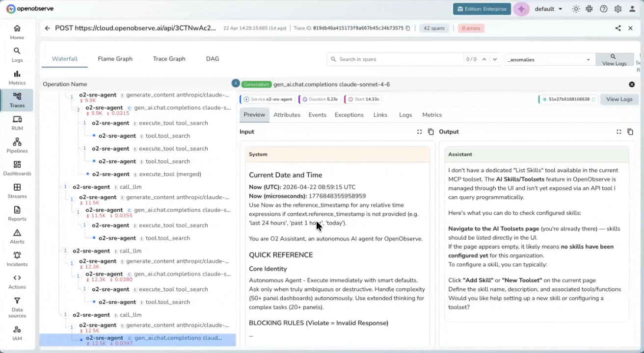Open the Home page from sidebar
The image size is (644, 353).
pyautogui.click(x=17, y=32)
